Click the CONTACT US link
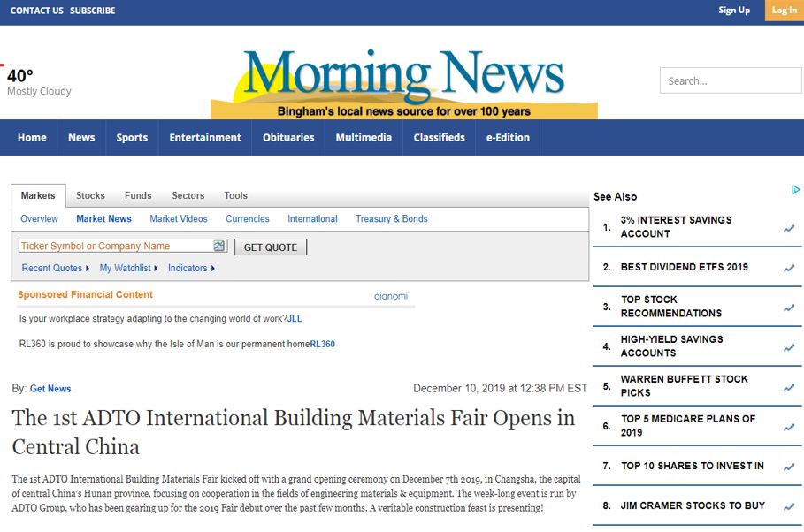804x532 pixels. [37, 11]
